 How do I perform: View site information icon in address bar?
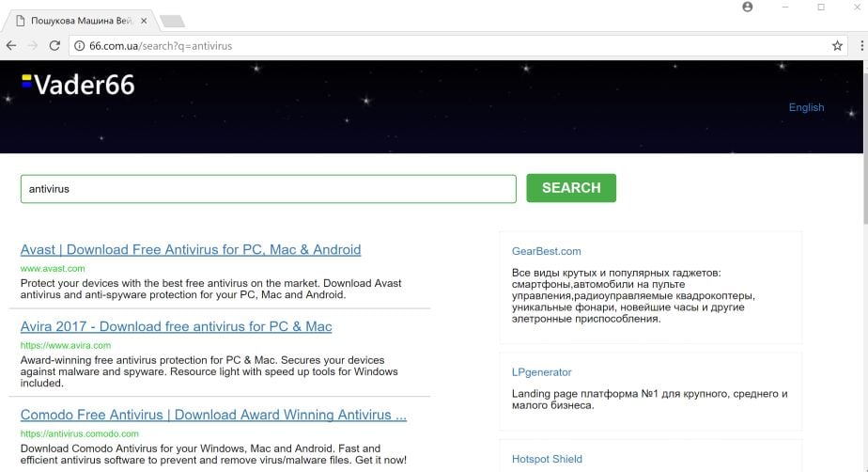(80, 46)
